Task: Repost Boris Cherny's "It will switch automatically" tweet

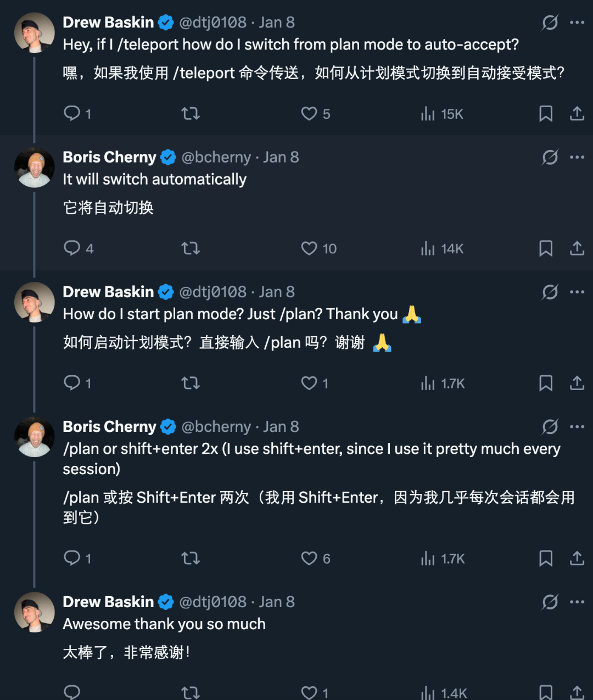Action: click(x=191, y=248)
